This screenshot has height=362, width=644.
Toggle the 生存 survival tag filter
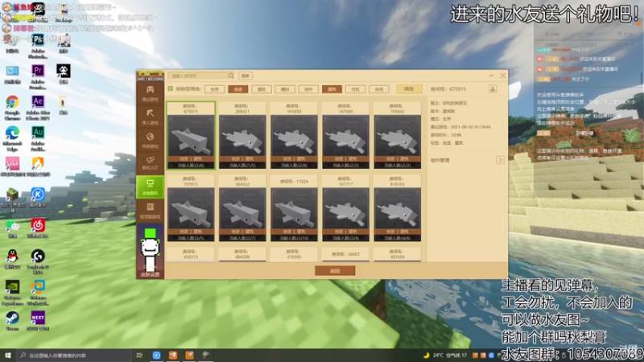(214, 89)
